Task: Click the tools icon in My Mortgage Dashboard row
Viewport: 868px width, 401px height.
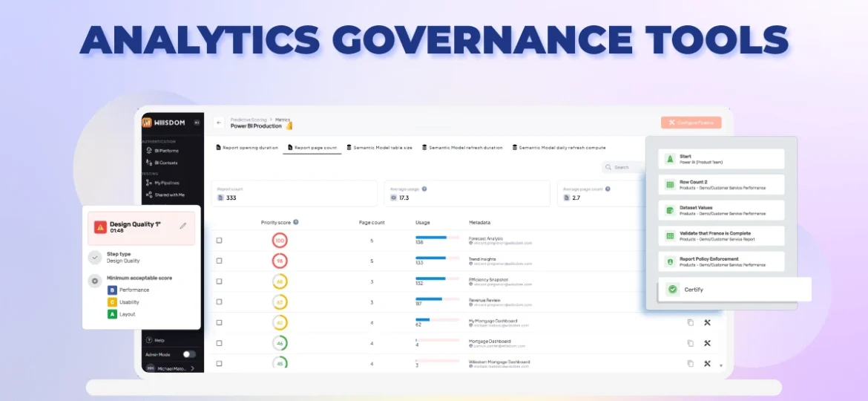Action: tap(707, 322)
